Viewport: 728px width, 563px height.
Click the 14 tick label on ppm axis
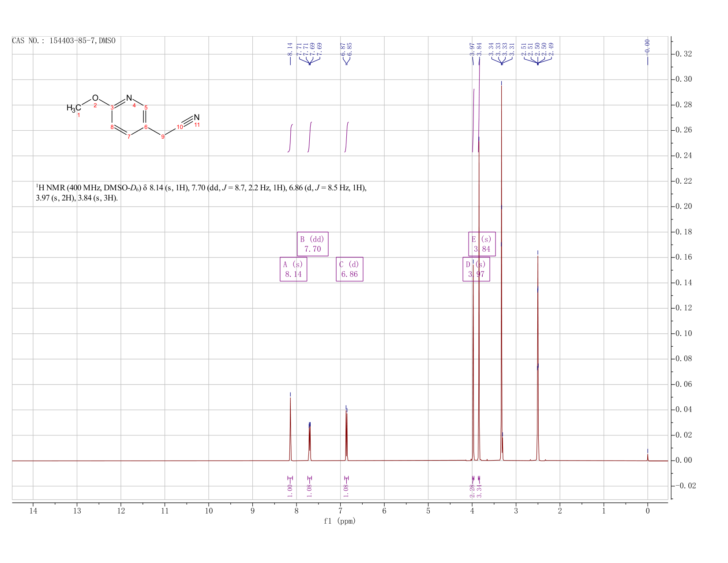tap(33, 511)
